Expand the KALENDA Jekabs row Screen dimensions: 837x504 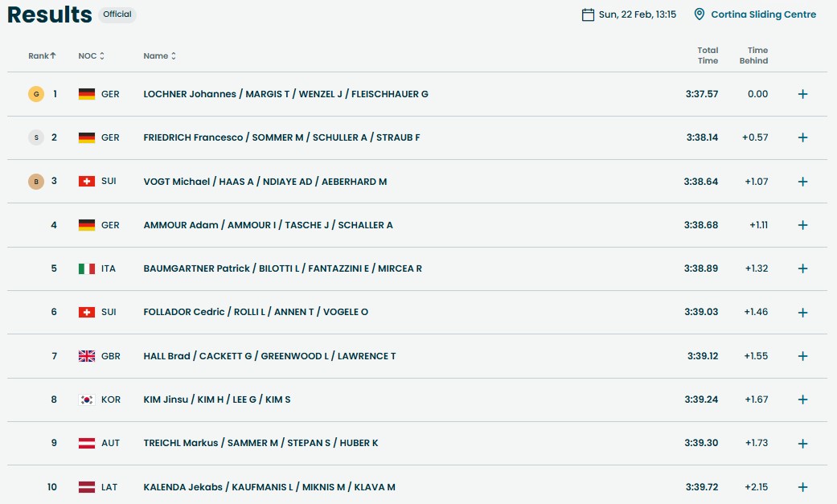(x=802, y=487)
